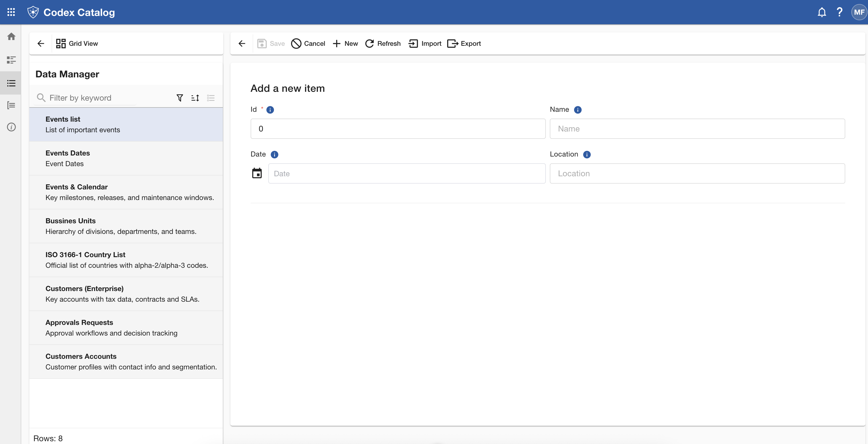
Task: Export data
Action: (x=464, y=43)
